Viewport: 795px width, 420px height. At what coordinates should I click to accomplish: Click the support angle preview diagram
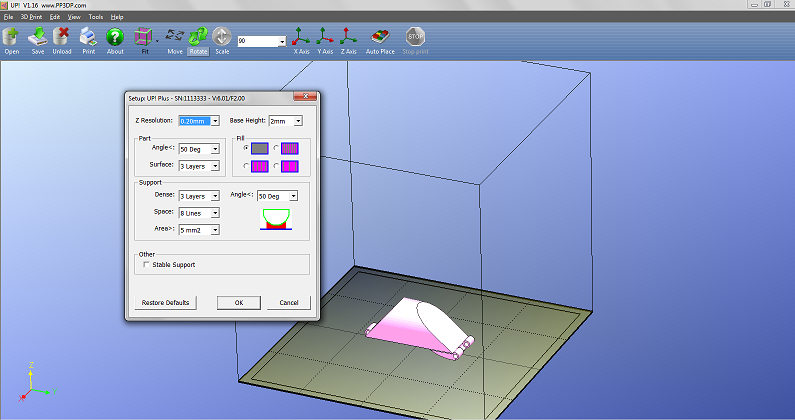(276, 219)
